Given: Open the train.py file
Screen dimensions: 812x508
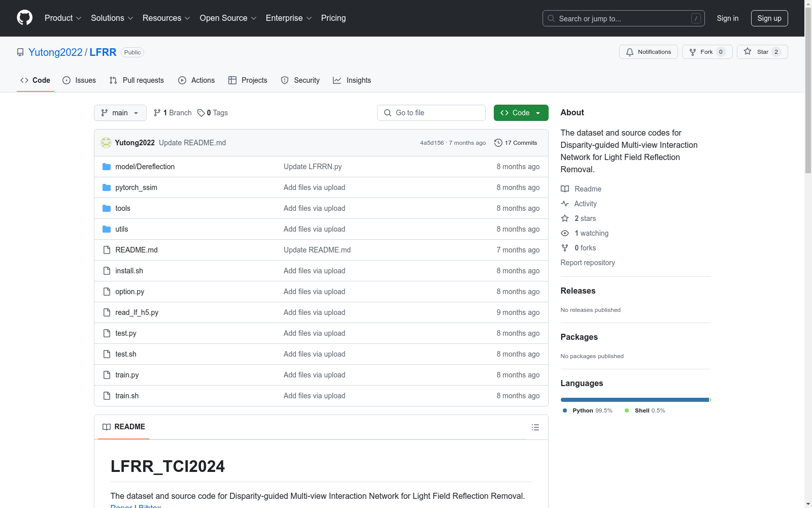Looking at the screenshot, I should click(x=127, y=375).
